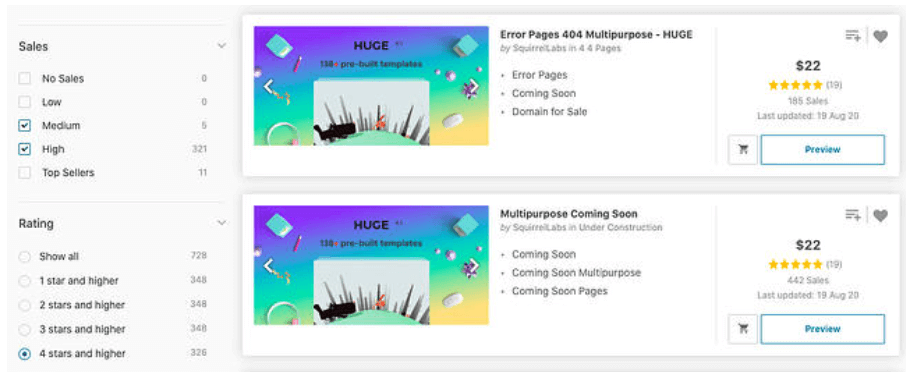Preview the Error Pages 404 Multipurpose item
This screenshot has width=906, height=372.
[822, 150]
